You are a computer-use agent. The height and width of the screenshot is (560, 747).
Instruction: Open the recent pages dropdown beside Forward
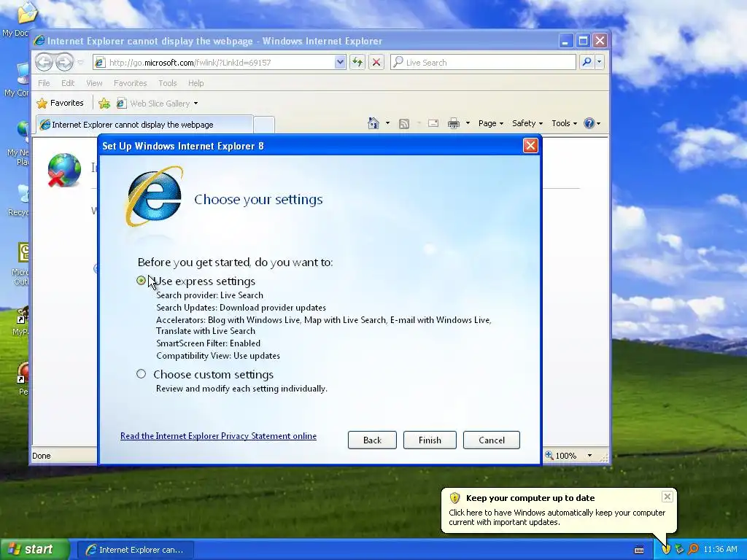(x=80, y=63)
